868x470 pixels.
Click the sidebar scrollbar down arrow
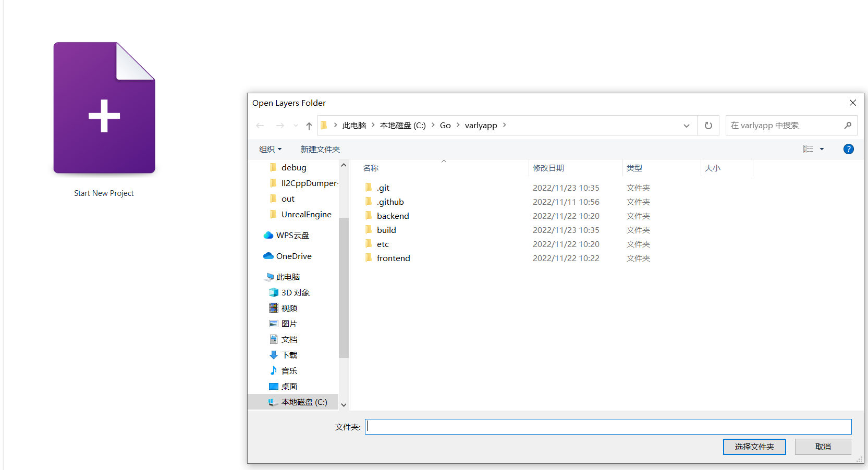click(343, 405)
